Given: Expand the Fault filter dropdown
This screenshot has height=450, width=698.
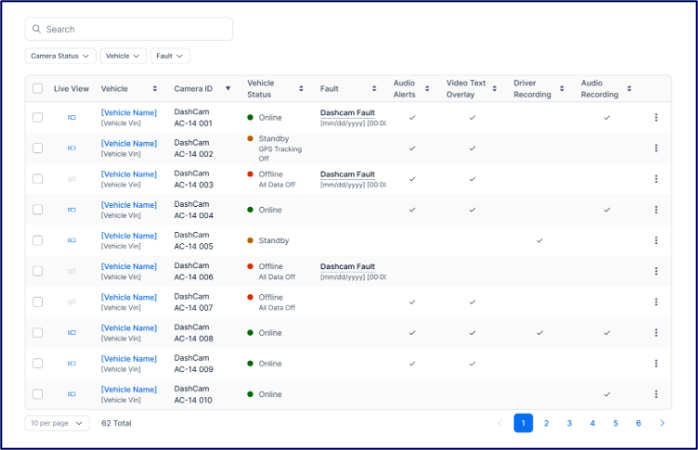Looking at the screenshot, I should 170,56.
